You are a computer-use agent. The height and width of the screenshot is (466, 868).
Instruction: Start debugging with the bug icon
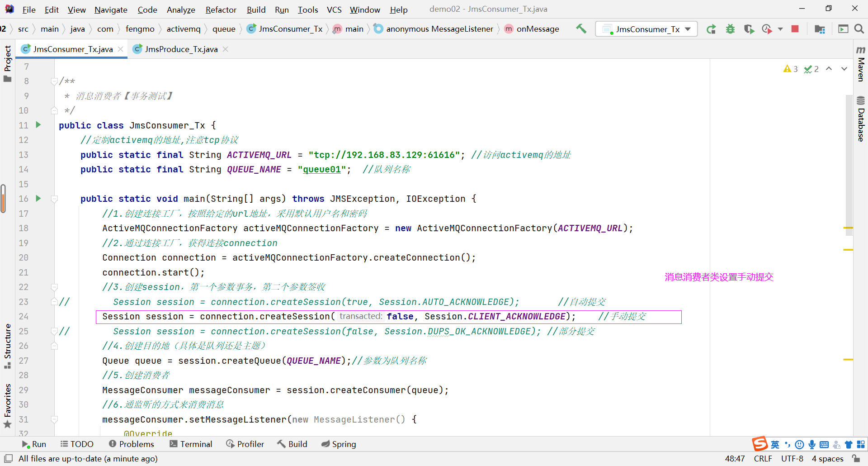coord(730,29)
